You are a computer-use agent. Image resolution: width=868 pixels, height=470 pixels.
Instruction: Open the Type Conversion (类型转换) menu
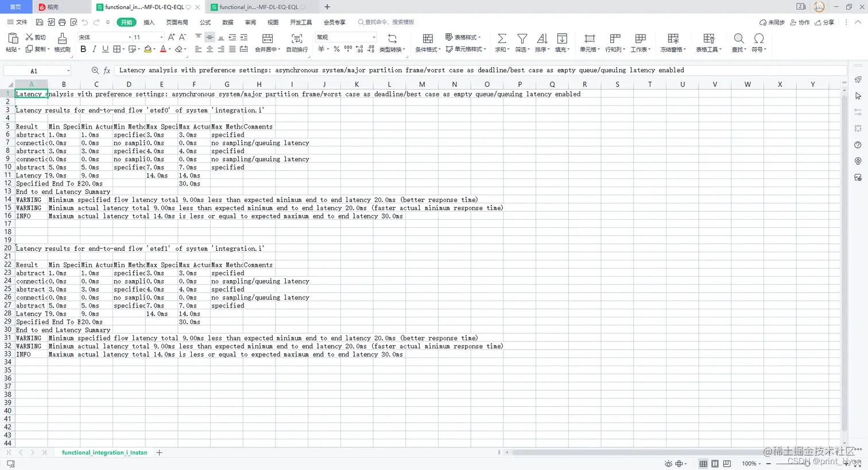pyautogui.click(x=392, y=42)
